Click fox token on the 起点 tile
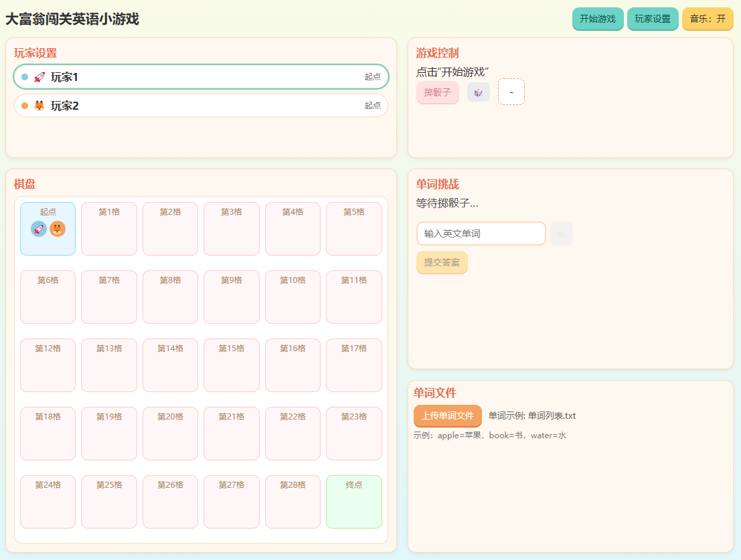Screen dimensions: 741x560 58,229
